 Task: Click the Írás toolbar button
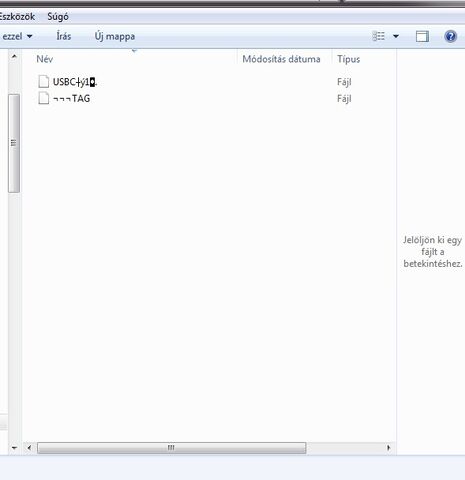pos(64,36)
